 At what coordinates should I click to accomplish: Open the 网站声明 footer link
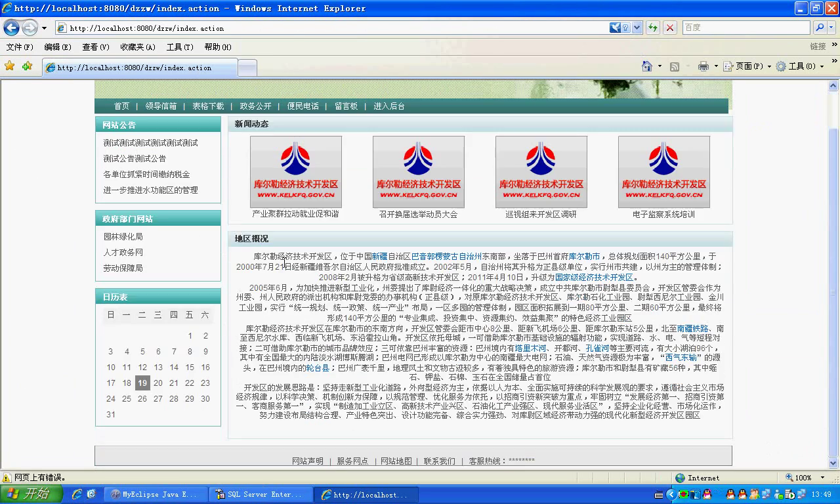308,461
